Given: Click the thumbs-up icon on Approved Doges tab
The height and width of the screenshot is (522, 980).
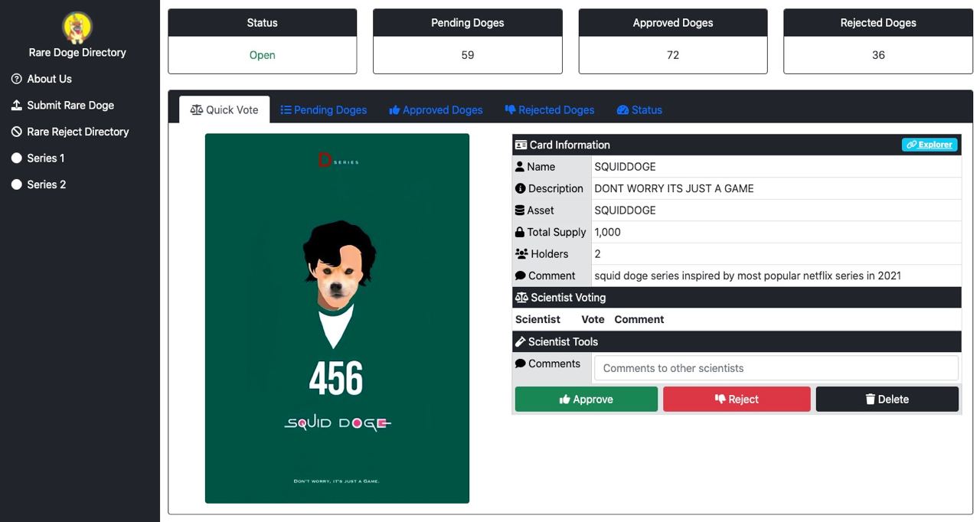Looking at the screenshot, I should click(x=394, y=110).
